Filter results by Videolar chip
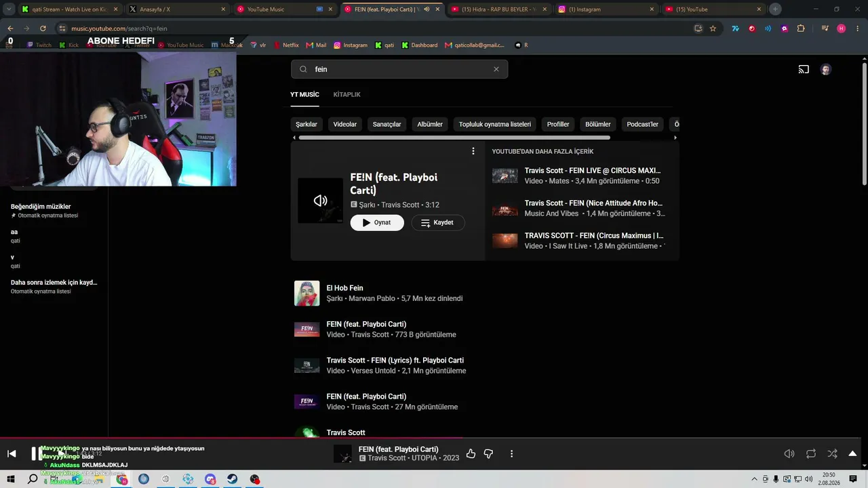Screen dimensions: 868x488 click(345, 124)
